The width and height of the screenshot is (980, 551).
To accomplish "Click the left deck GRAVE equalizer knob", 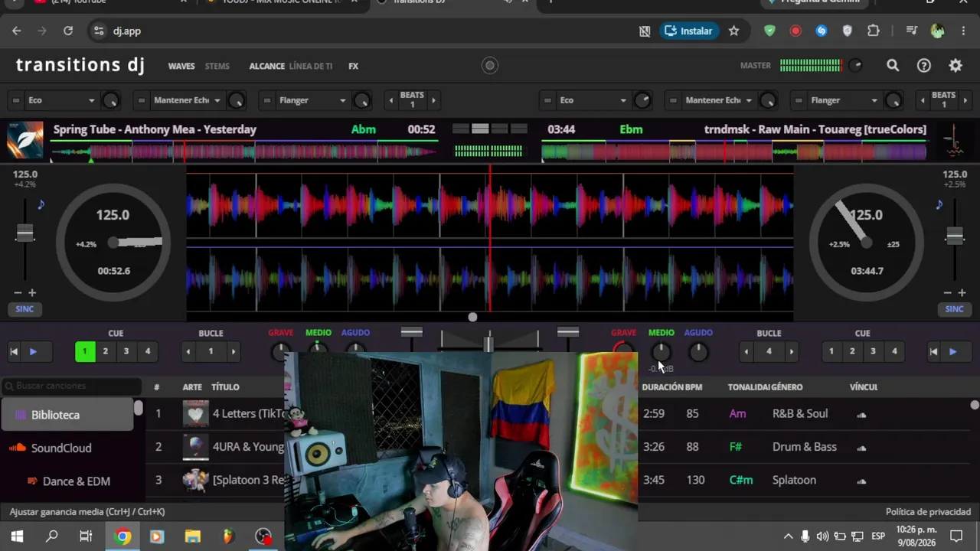I will [x=280, y=352].
